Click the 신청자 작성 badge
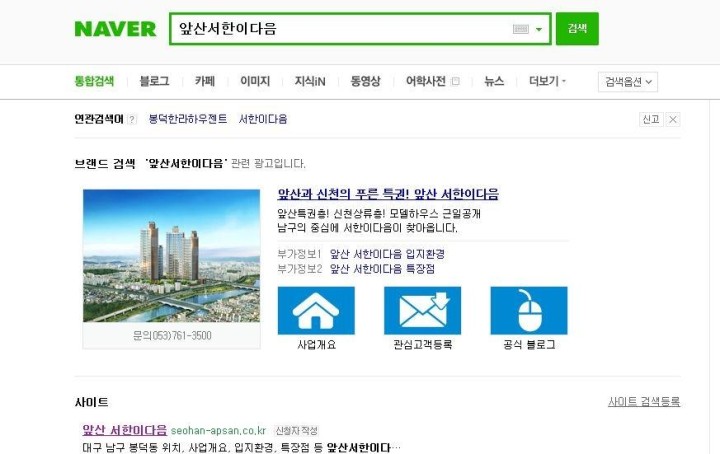Screen dimensions: 720x454 296,431
